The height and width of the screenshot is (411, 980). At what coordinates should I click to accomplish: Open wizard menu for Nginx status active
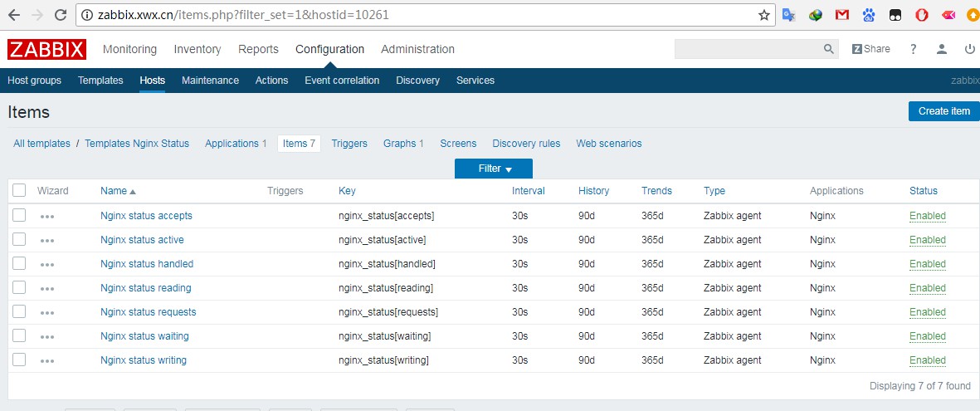point(47,241)
